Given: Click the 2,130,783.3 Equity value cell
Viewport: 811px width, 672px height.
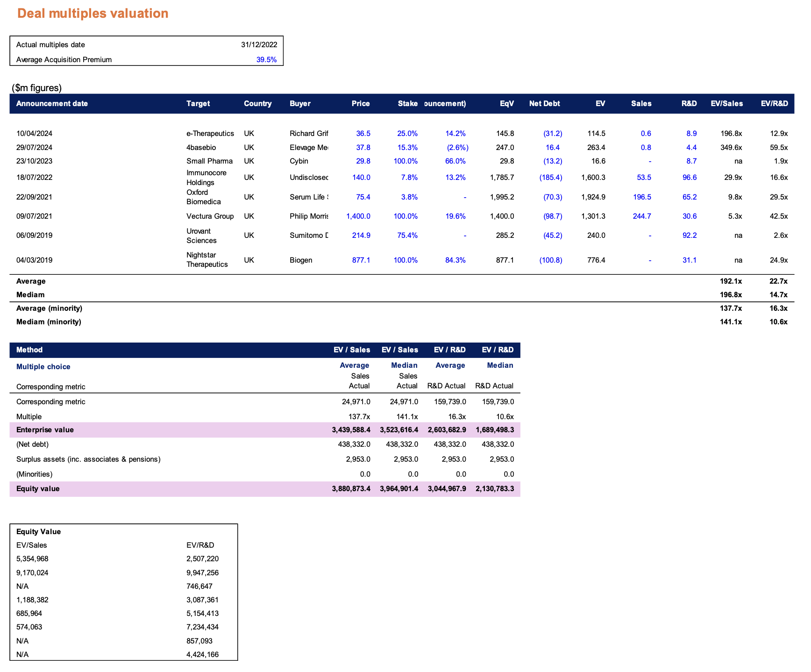Looking at the screenshot, I should [494, 489].
